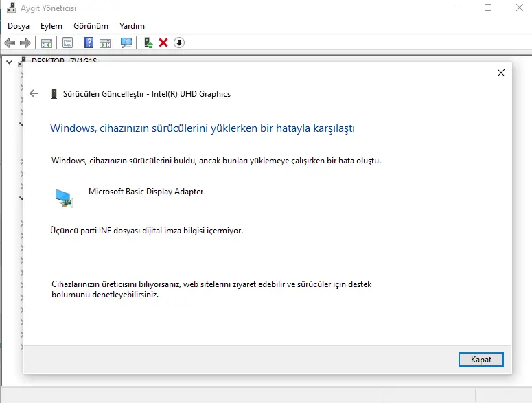Click the Microsoft Basic Display Adapter text
The width and height of the screenshot is (532, 403).
click(x=146, y=192)
